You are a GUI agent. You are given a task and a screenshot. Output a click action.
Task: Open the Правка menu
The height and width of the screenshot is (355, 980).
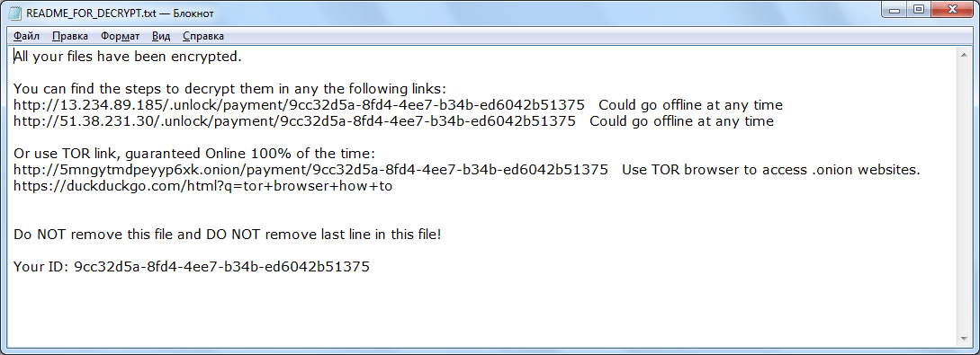[70, 36]
